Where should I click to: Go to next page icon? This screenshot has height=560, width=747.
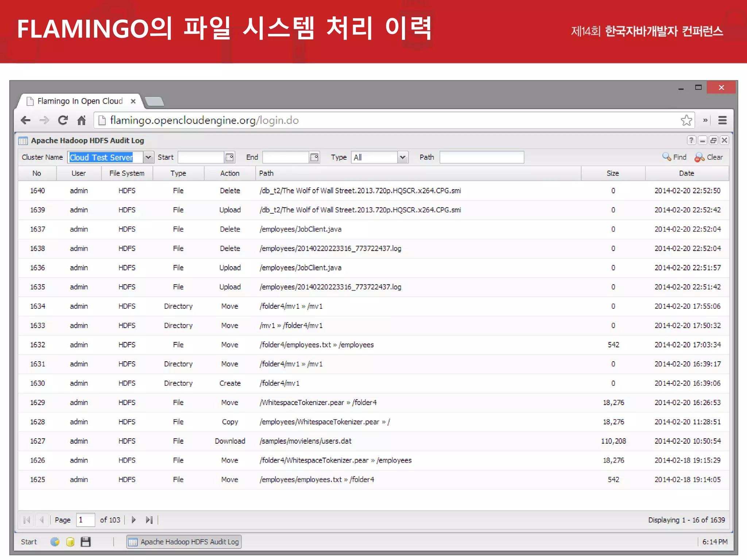pos(133,520)
